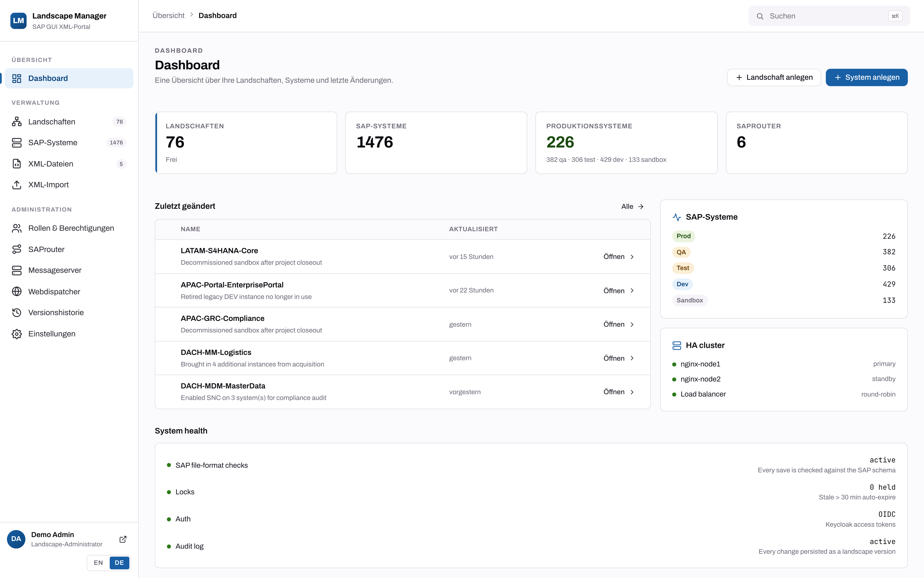Click the Rollen & Berechtigungen users icon
924x578 pixels.
17,228
